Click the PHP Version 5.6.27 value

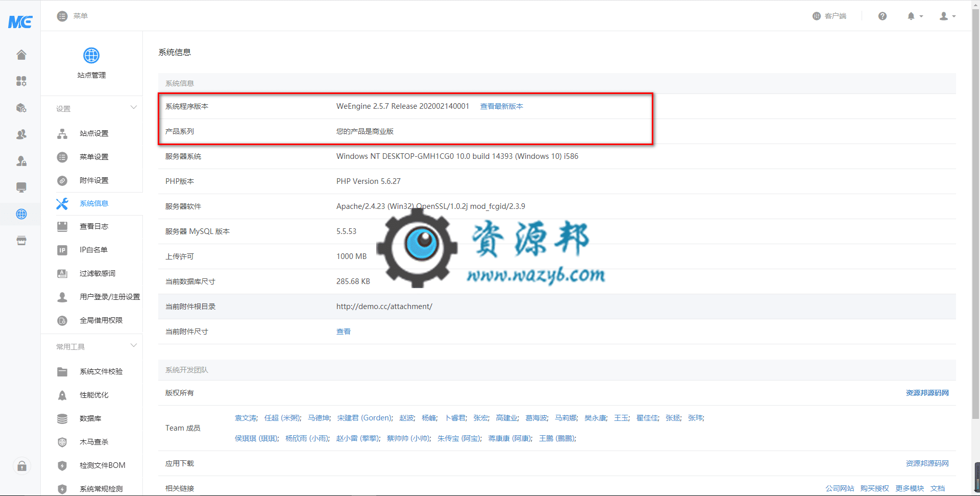[368, 181]
